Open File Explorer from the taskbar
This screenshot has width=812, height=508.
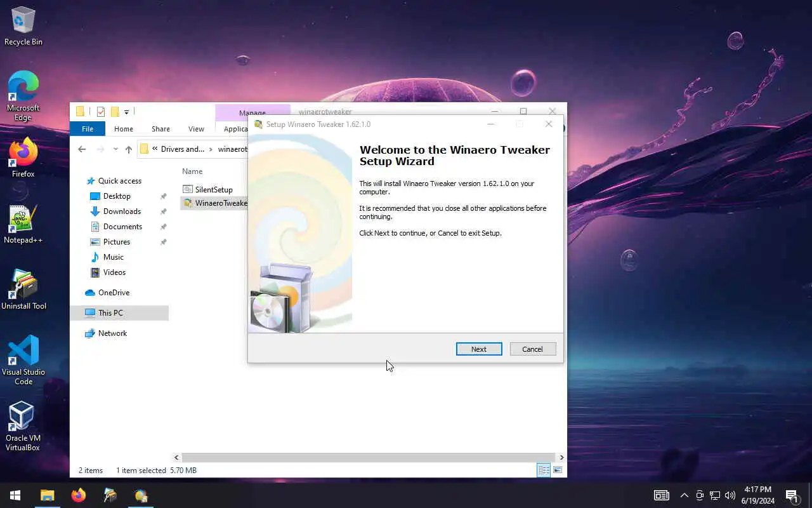(x=48, y=495)
